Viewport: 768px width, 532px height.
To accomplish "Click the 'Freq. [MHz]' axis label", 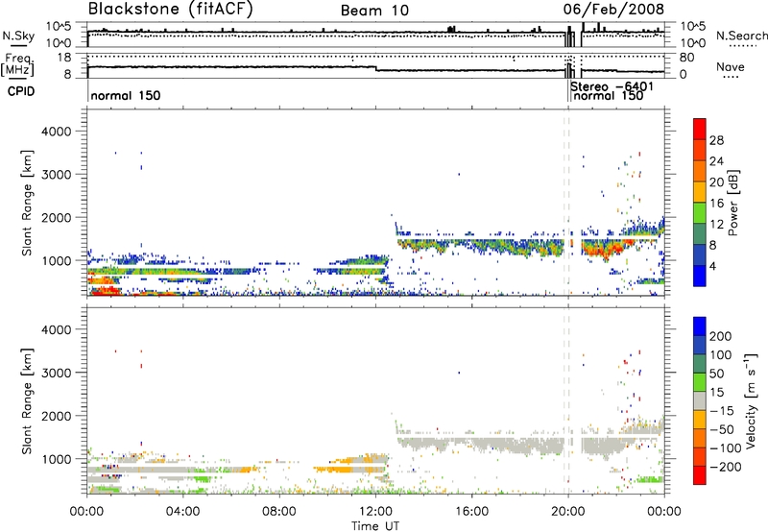I will point(18,65).
